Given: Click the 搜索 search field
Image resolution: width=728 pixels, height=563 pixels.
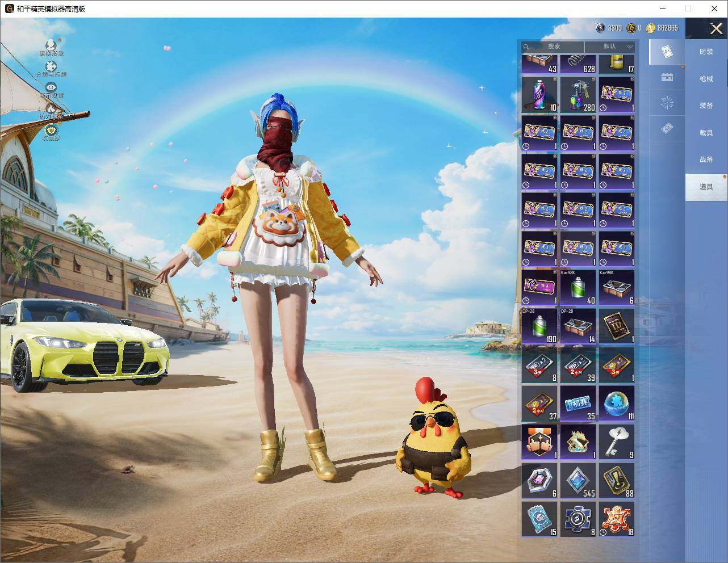Looking at the screenshot, I should (x=553, y=47).
